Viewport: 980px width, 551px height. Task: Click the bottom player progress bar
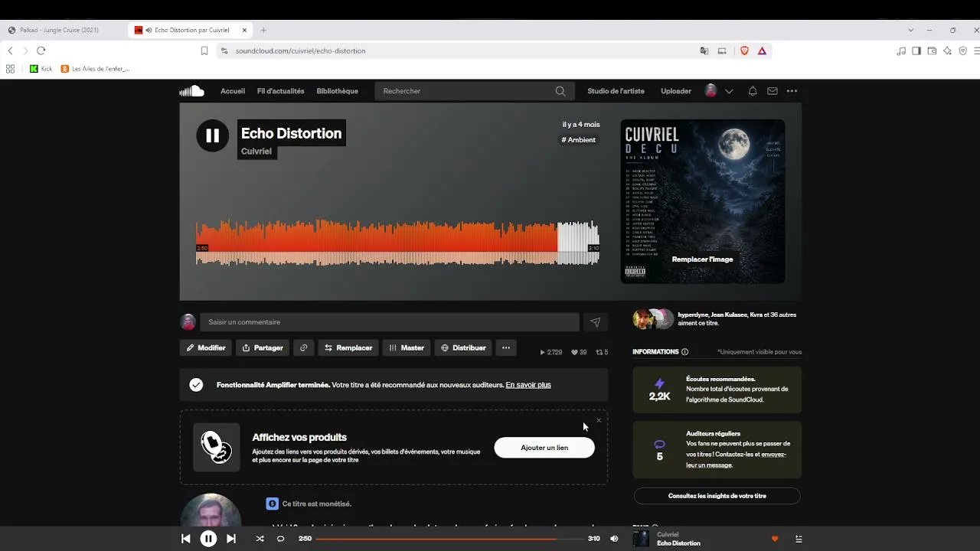449,539
